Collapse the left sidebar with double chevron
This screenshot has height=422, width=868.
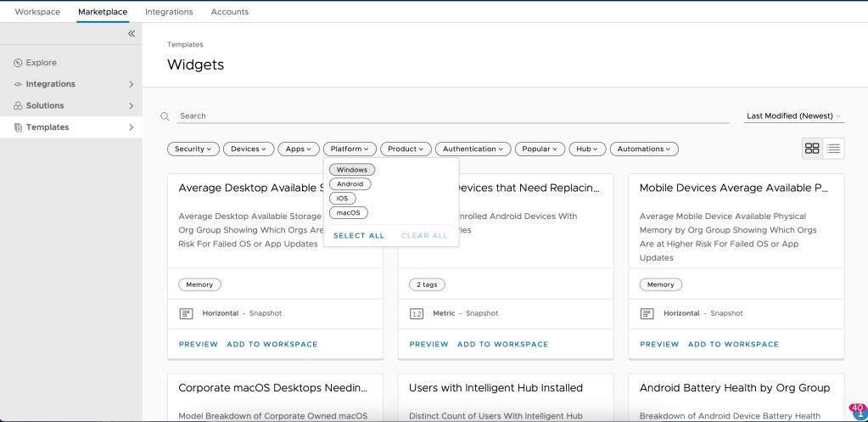(x=132, y=34)
